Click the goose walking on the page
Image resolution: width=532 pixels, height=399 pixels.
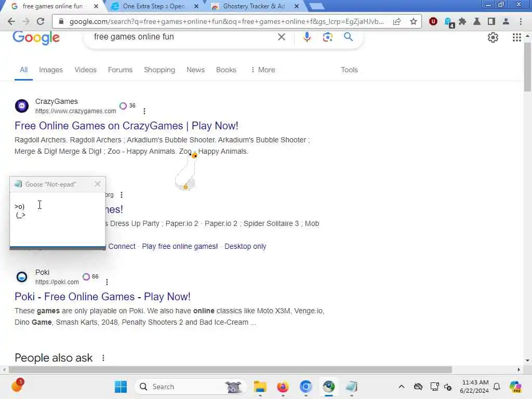click(187, 171)
